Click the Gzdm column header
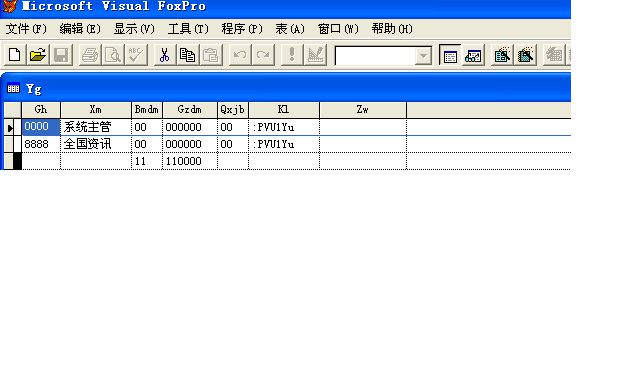This screenshot has width=640, height=384. (x=190, y=110)
